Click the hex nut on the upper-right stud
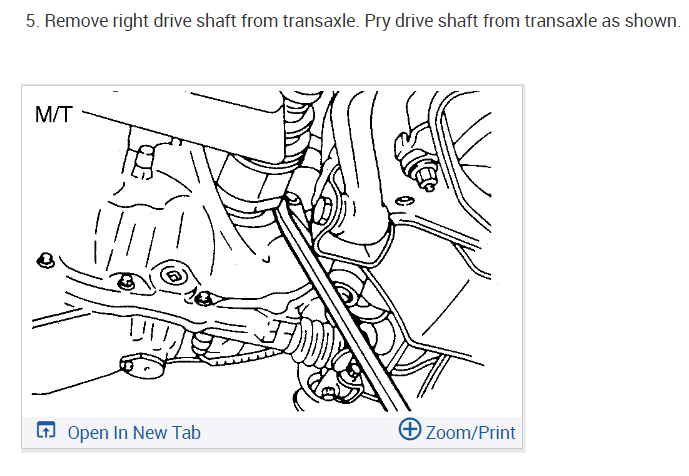The width and height of the screenshot is (689, 476). pos(425,174)
